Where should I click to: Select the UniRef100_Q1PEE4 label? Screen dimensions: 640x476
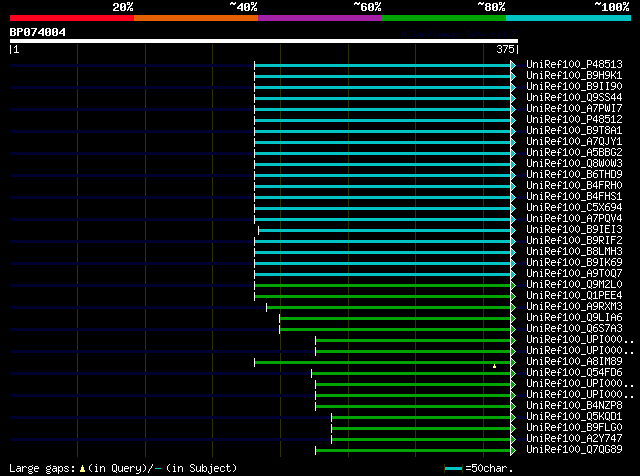574,296
